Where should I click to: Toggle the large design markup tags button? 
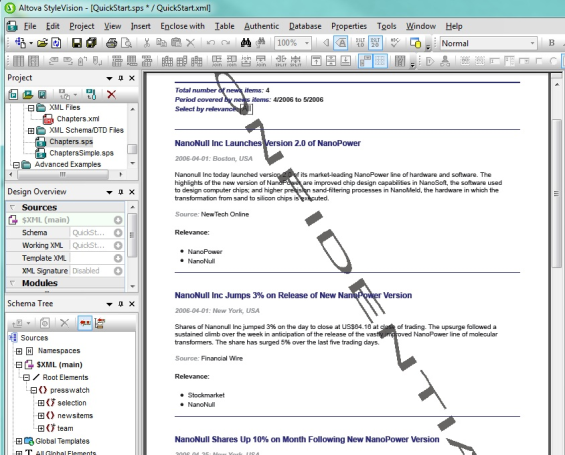341,43
